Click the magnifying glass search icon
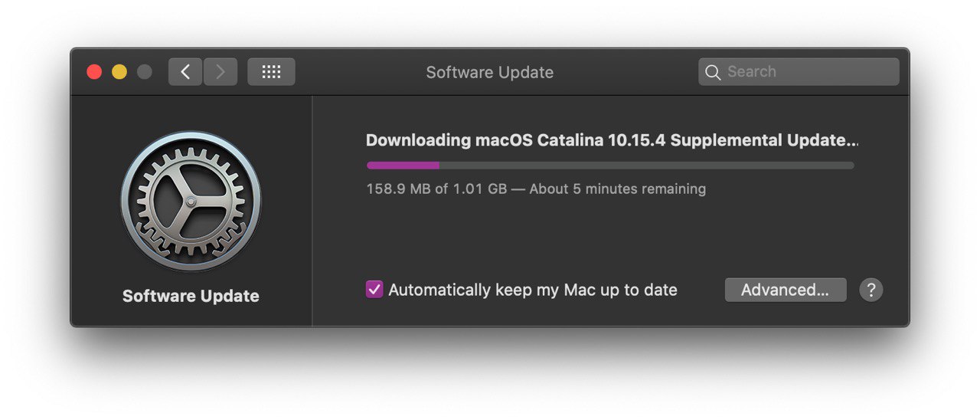 (x=713, y=72)
